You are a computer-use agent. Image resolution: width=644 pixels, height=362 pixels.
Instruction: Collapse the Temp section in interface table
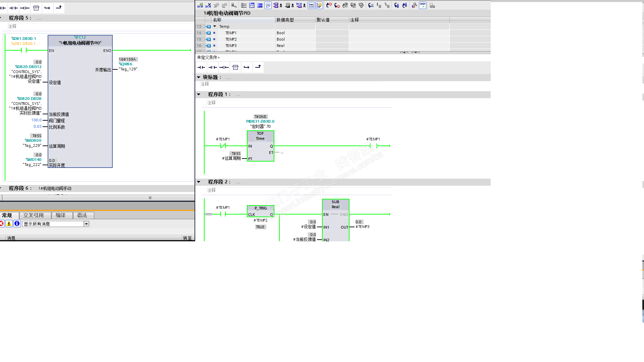(215, 26)
